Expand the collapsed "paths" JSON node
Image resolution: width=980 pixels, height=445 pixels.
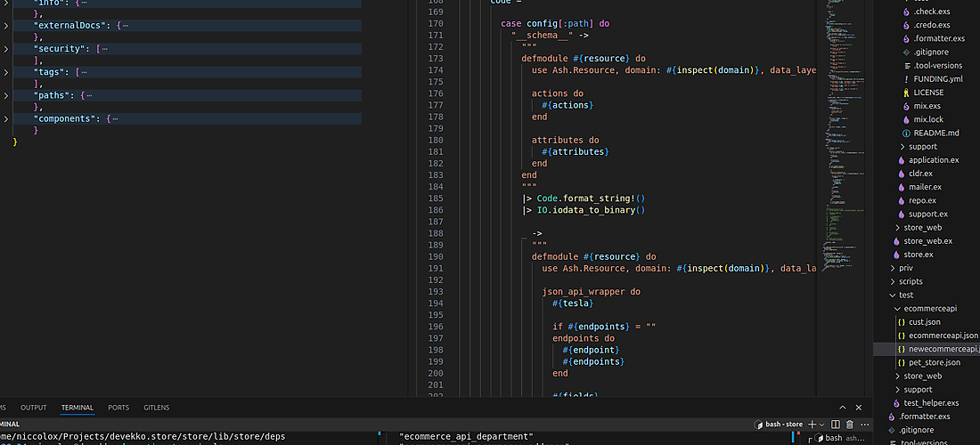[5, 95]
